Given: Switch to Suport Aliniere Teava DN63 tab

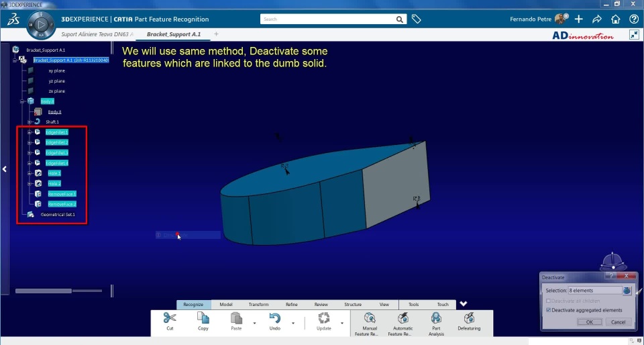Looking at the screenshot, I should [97, 34].
